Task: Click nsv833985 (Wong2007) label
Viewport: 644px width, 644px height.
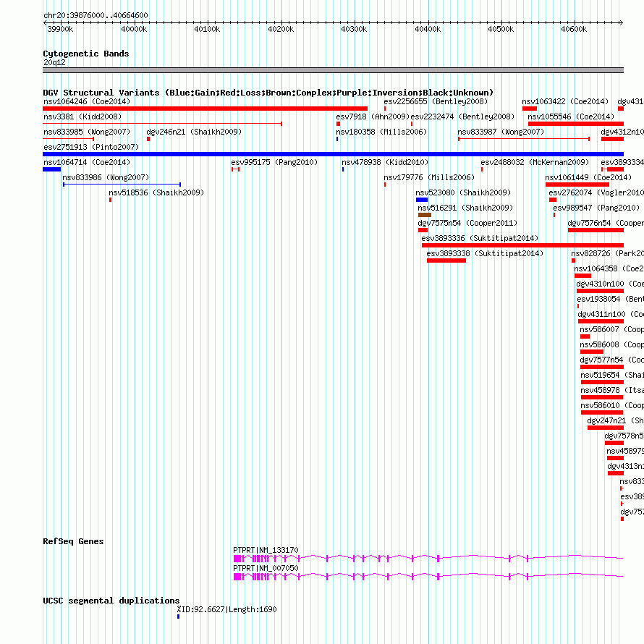Action: click(x=87, y=132)
